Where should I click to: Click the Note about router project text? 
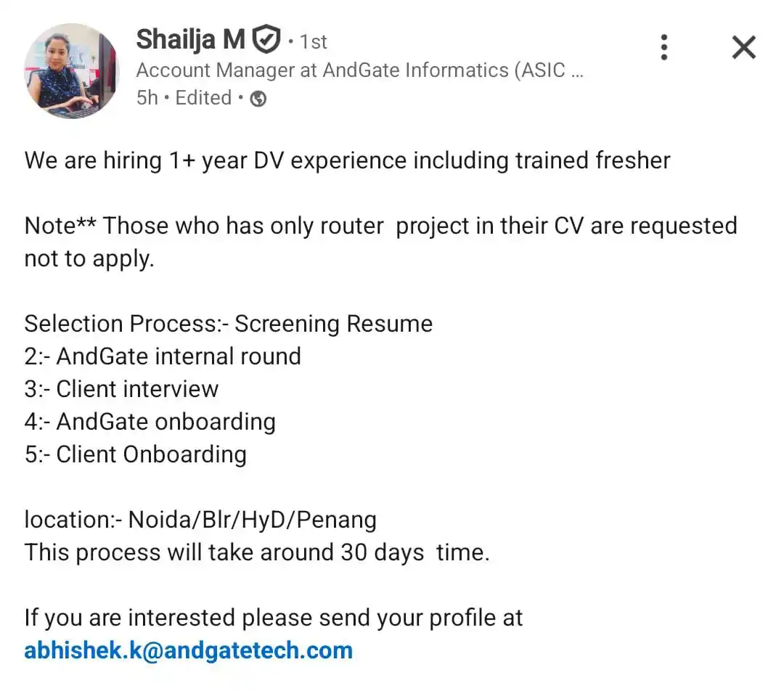[381, 242]
